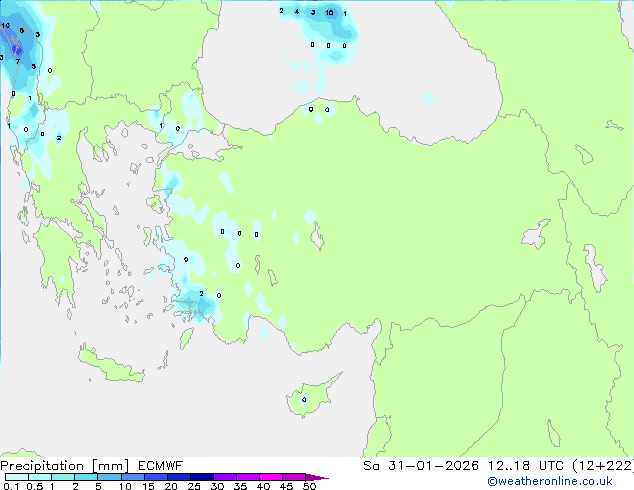
Task: Click the above-50 mm arrow tip of legend
Action: click(317, 477)
